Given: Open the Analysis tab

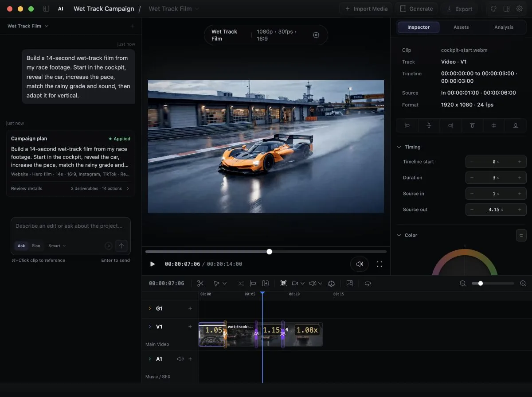Looking at the screenshot, I should pos(504,27).
